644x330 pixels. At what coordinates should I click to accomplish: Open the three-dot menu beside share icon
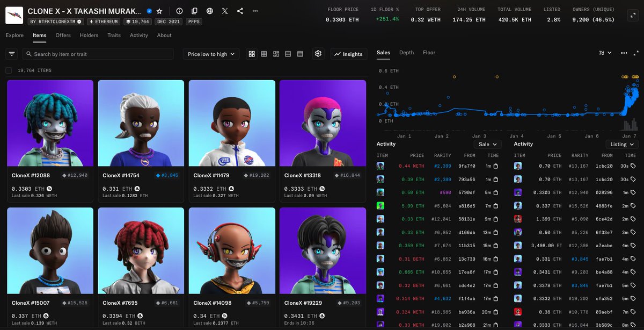(x=255, y=11)
